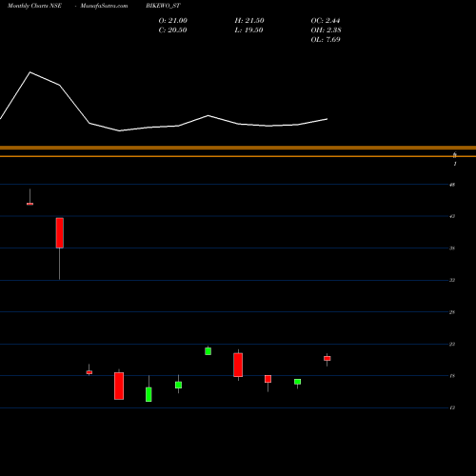Select the lowest green candle near the 13 line
The height and width of the screenshot is (476, 476).
[x=149, y=394]
